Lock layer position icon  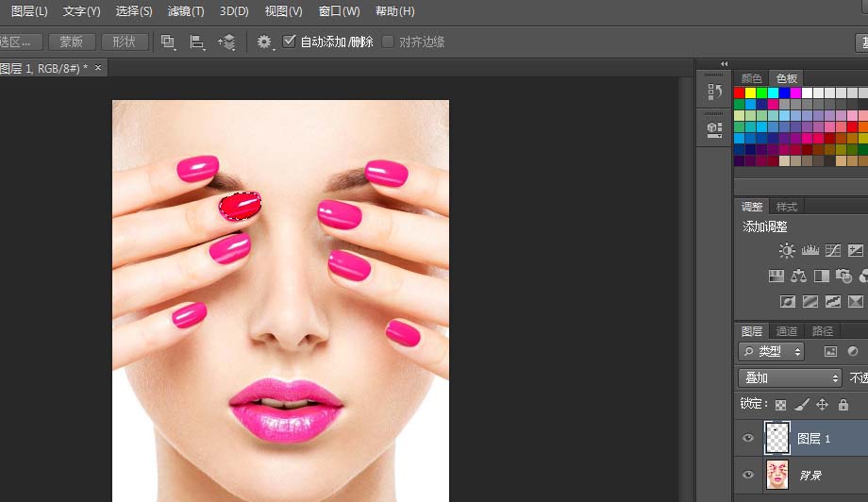[822, 405]
